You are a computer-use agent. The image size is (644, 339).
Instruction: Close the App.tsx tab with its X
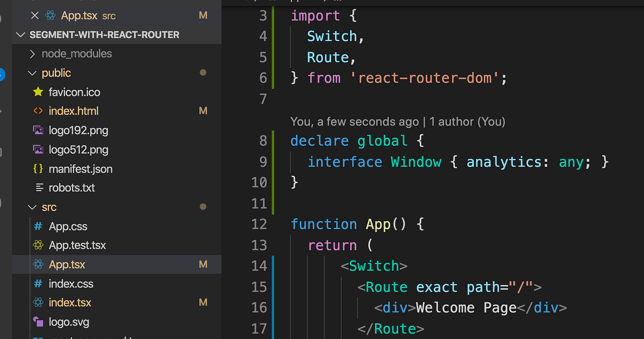point(35,15)
